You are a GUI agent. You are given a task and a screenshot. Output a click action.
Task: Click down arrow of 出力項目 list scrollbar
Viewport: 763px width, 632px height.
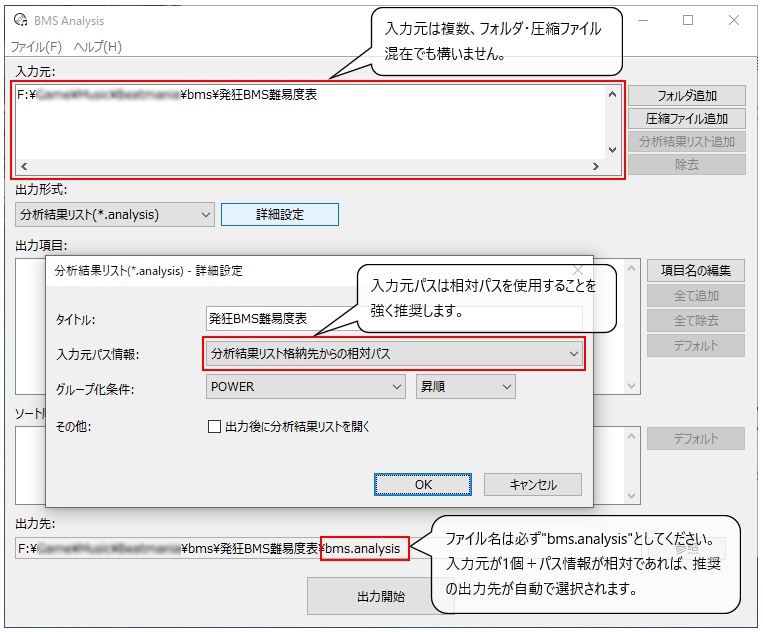point(632,386)
